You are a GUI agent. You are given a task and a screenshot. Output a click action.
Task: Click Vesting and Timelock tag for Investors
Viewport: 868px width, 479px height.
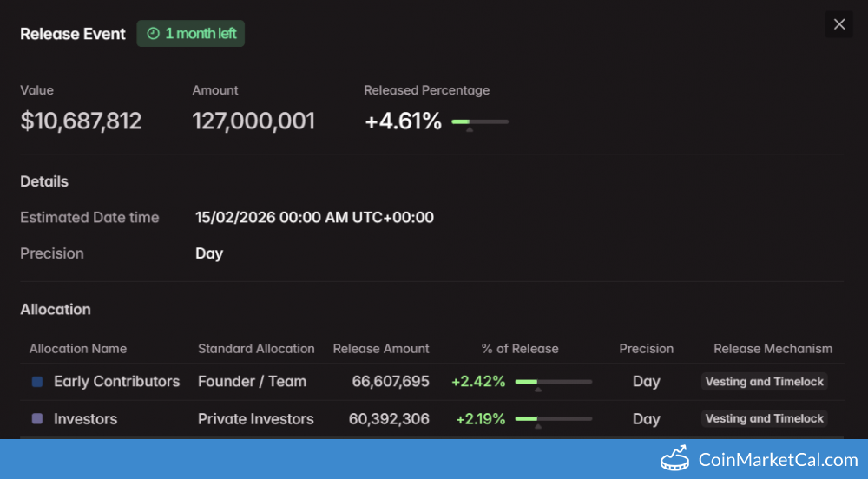pyautogui.click(x=764, y=419)
